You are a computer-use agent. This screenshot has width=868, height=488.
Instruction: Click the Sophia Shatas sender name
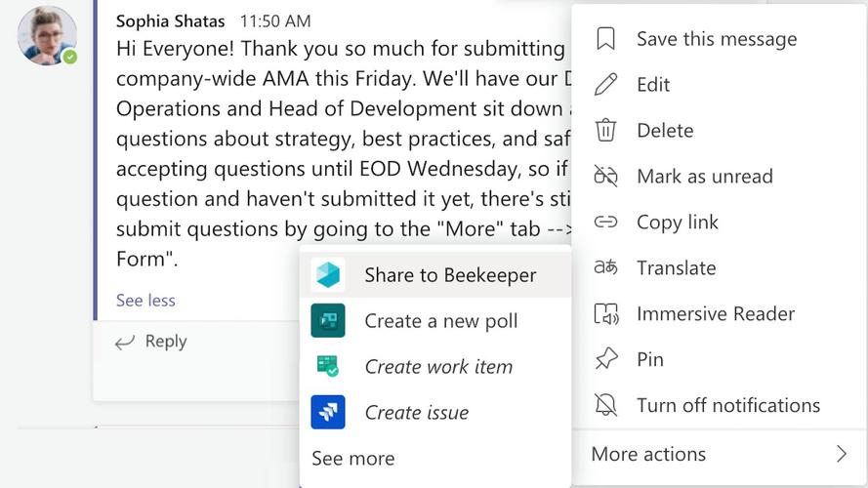pyautogui.click(x=170, y=20)
